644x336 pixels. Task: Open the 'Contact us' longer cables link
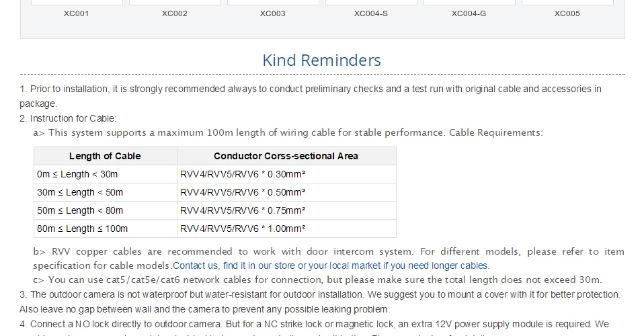[x=331, y=265]
